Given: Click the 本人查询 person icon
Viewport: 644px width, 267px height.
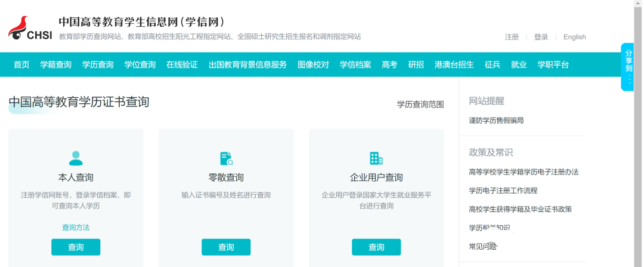Looking at the screenshot, I should [x=76, y=158].
